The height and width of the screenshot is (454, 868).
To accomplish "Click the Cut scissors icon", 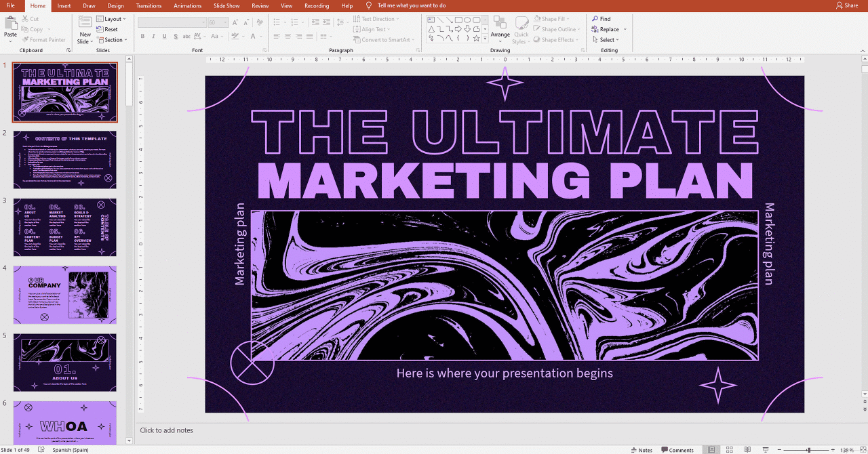I will pyautogui.click(x=25, y=19).
